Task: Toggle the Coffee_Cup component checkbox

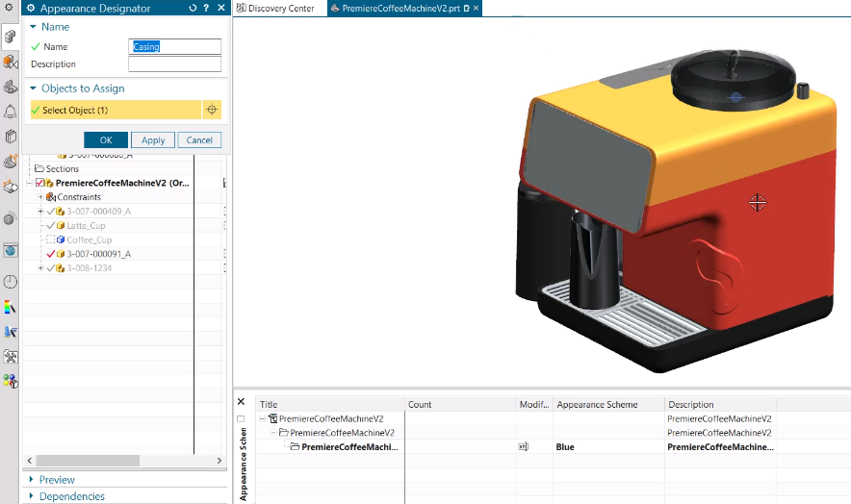Action: 50,239
